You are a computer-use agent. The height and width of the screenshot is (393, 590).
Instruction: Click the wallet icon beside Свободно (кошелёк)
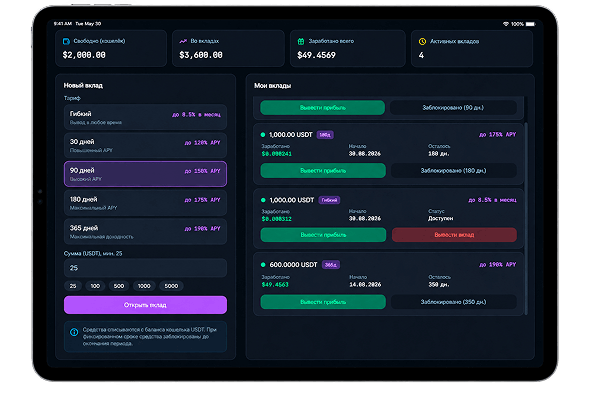coord(66,41)
